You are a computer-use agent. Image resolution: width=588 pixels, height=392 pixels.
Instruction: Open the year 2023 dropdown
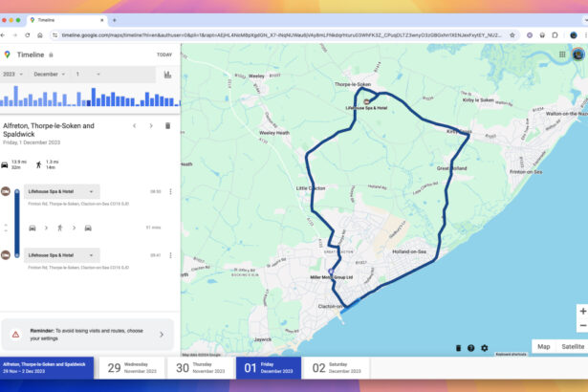(12, 75)
